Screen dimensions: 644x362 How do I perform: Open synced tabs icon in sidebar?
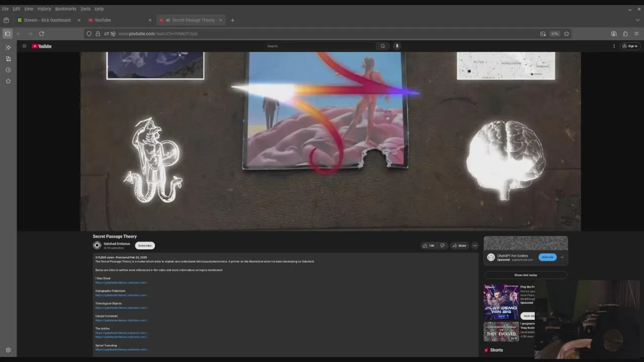point(8,59)
